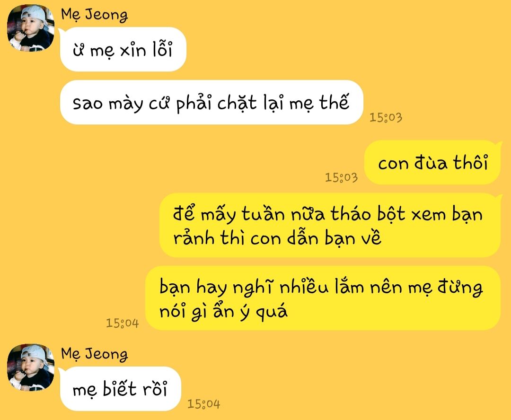Click the 15:04 timestamp beside 'nói gì ẩn ý quá'
The image size is (511, 420).
(122, 323)
